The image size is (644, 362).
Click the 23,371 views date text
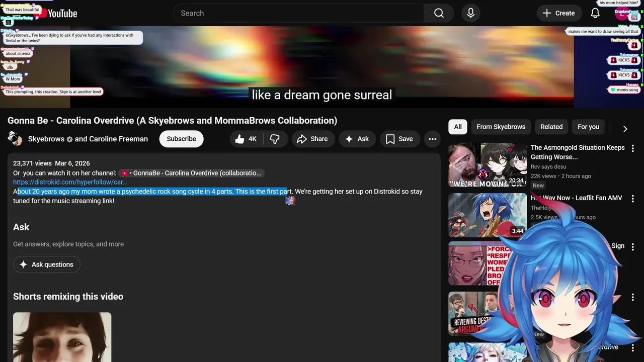click(x=51, y=163)
